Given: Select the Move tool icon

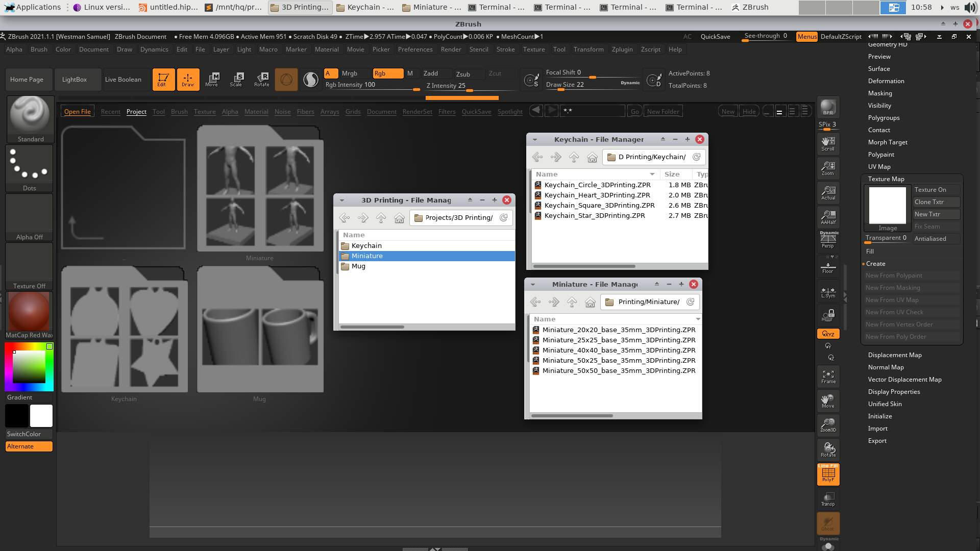Looking at the screenshot, I should [x=212, y=80].
